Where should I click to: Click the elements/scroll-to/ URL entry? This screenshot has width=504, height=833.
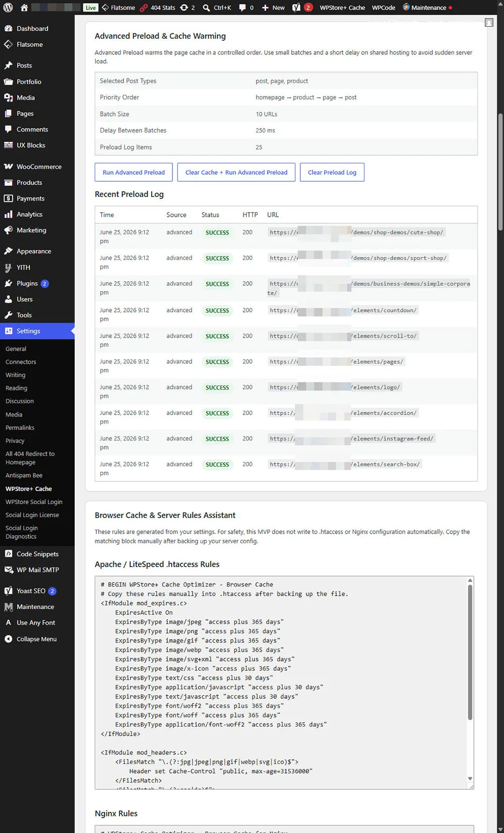tap(343, 336)
